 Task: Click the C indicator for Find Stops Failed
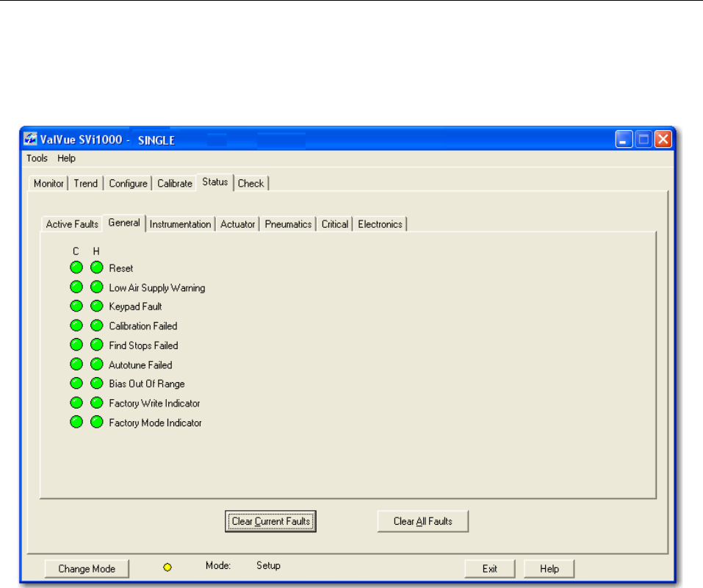click(x=76, y=345)
